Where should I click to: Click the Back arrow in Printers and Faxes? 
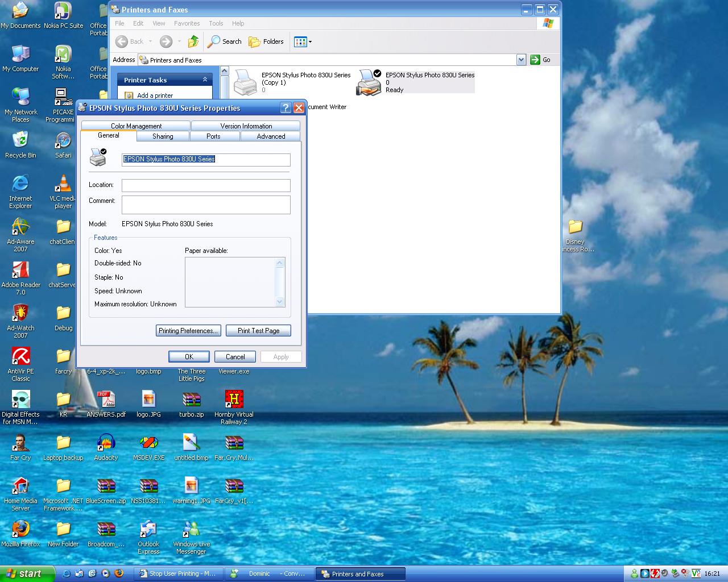point(130,41)
